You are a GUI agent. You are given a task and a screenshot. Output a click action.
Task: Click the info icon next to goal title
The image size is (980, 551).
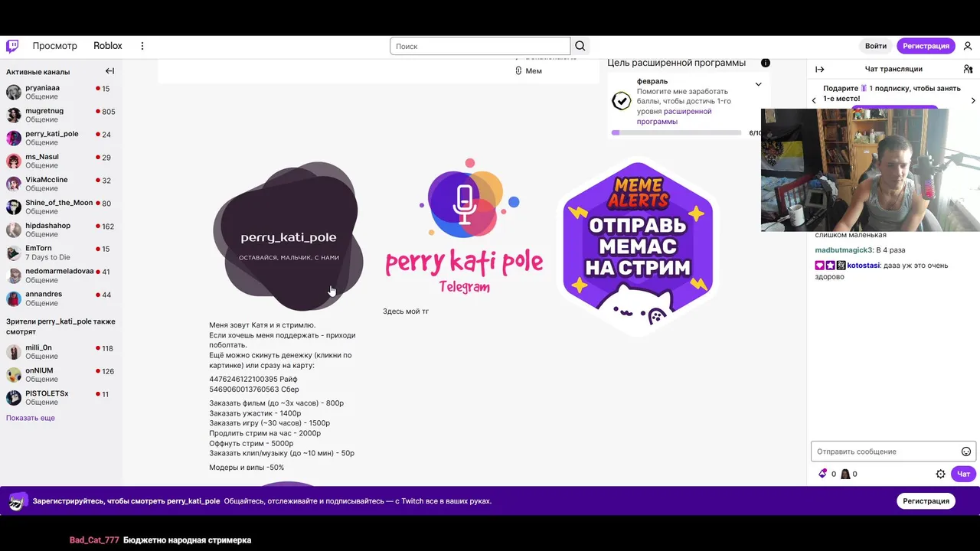tap(766, 63)
